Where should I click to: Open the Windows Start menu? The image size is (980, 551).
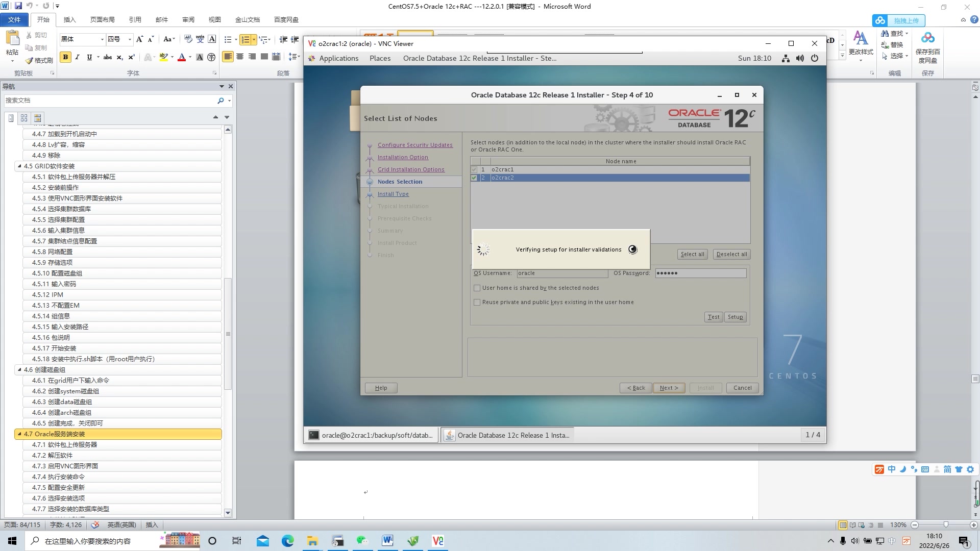[x=12, y=541]
